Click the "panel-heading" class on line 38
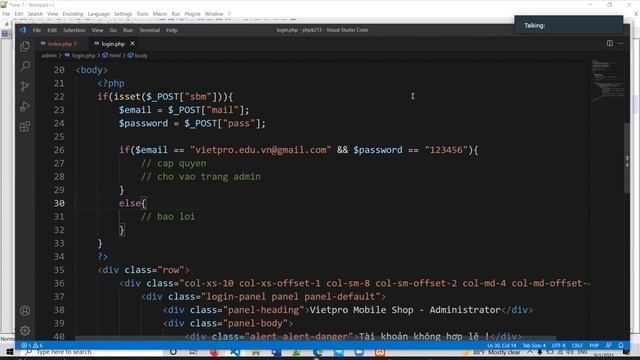 point(264,310)
